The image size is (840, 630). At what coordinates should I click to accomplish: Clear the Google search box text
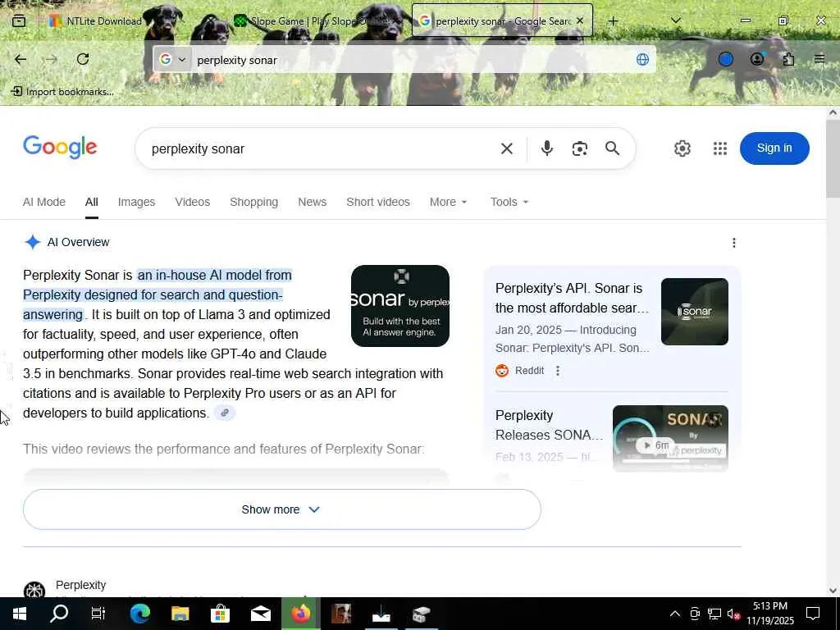pyautogui.click(x=507, y=148)
